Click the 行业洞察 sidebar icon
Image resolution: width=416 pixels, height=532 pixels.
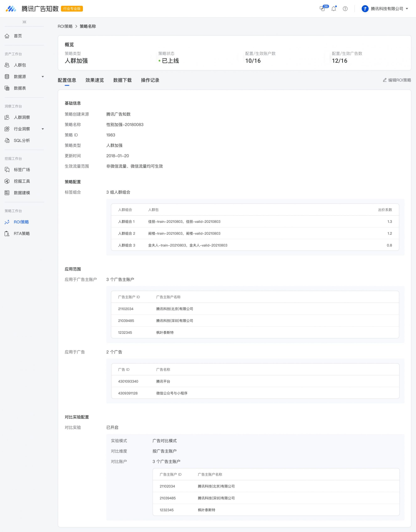[7, 129]
